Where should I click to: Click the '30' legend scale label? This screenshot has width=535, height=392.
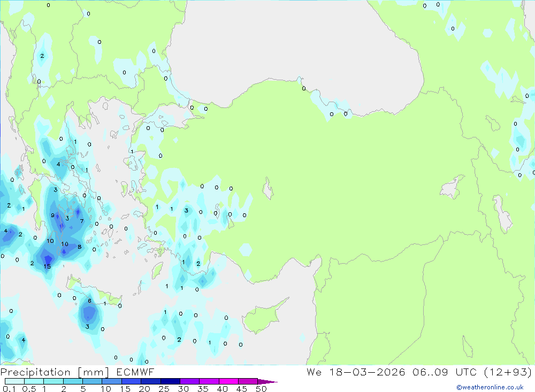(183, 389)
